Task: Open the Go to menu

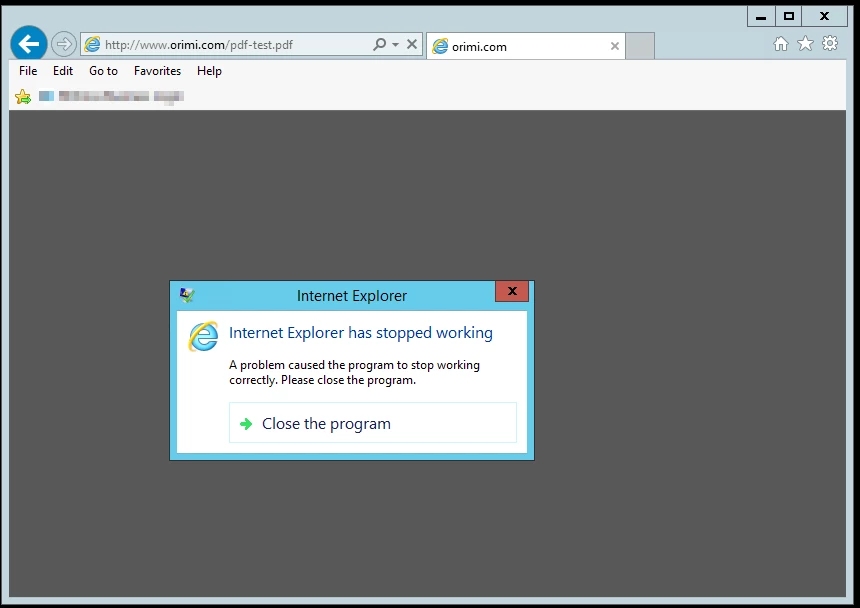Action: 103,71
